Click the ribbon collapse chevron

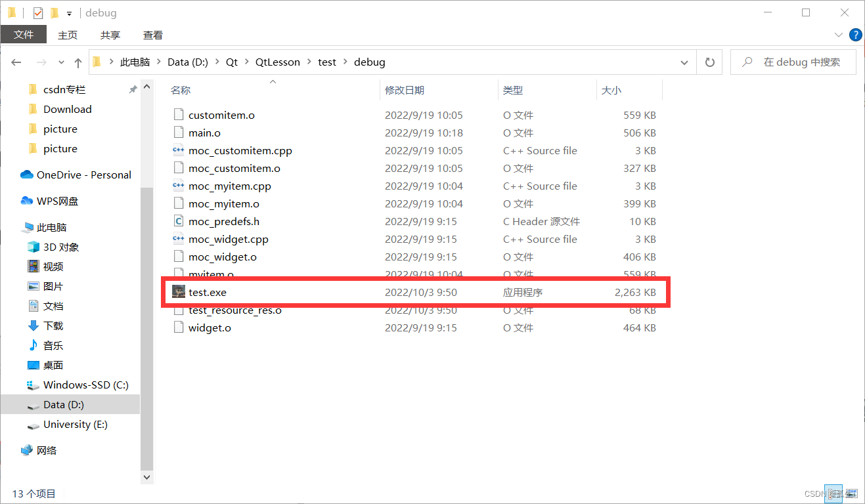[839, 35]
